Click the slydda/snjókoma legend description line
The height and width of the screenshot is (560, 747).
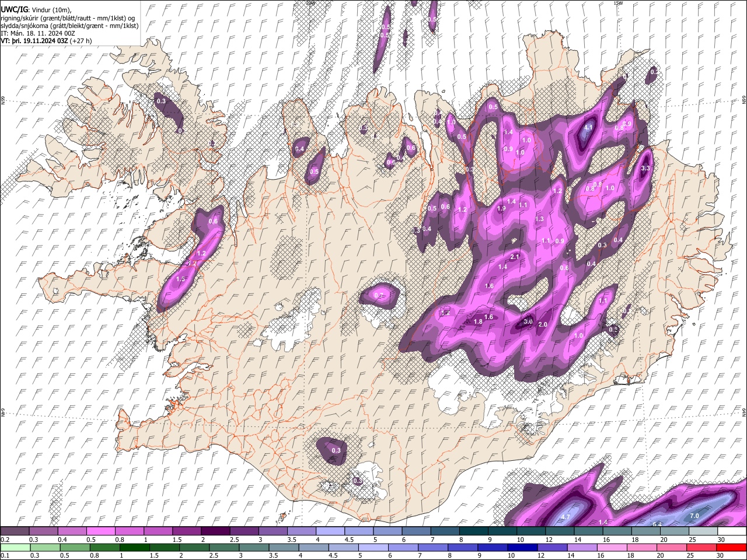69,26
